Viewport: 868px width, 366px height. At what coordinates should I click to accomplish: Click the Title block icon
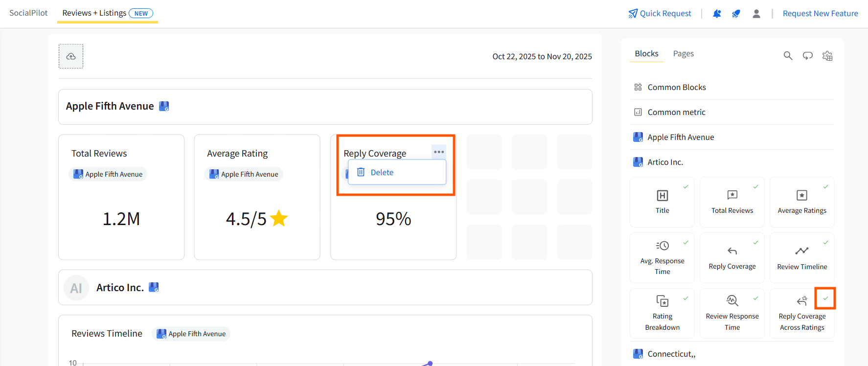click(x=662, y=196)
